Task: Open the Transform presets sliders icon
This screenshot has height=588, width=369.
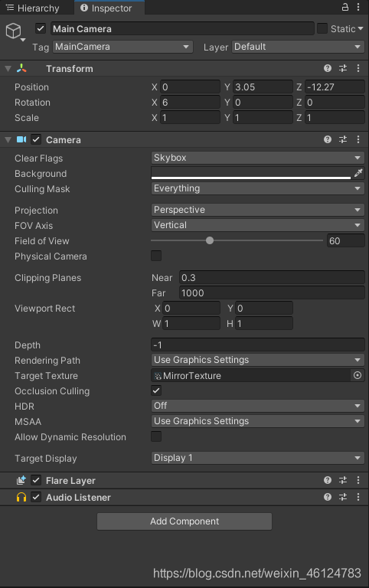Action: [343, 68]
